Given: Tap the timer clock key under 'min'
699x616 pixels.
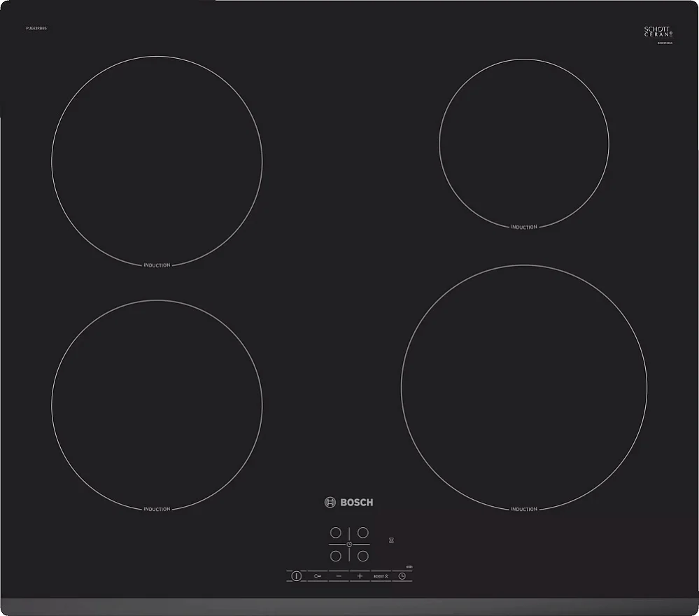Looking at the screenshot, I should [x=402, y=576].
